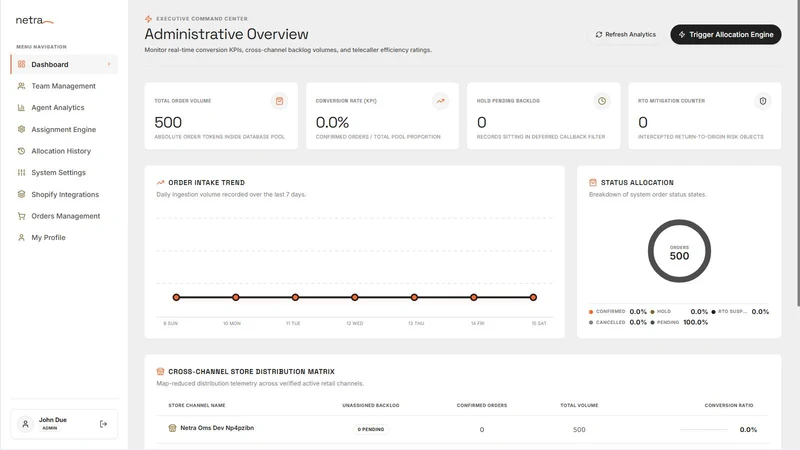Click the 500 Total Order Volume value

point(168,122)
